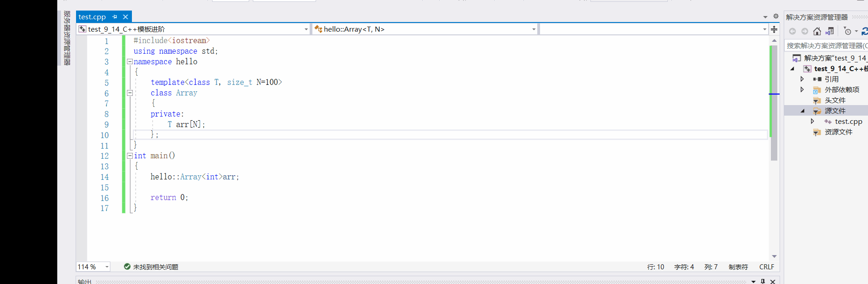Expand the 引用 references node
The image size is (868, 284).
(x=802, y=79)
